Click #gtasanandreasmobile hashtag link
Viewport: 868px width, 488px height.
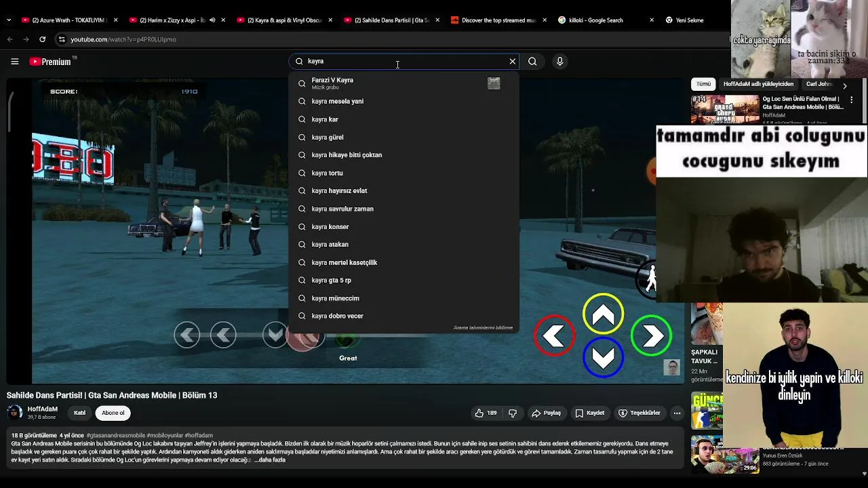click(x=116, y=435)
